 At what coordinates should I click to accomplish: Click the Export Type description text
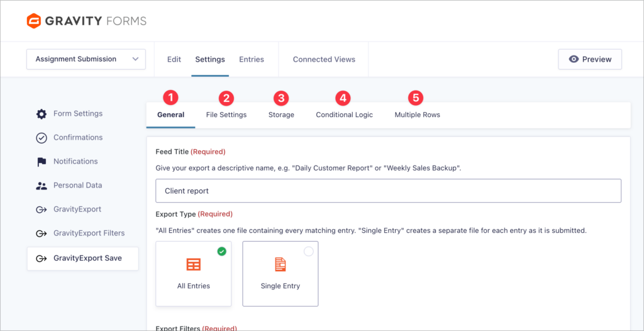pyautogui.click(x=371, y=231)
